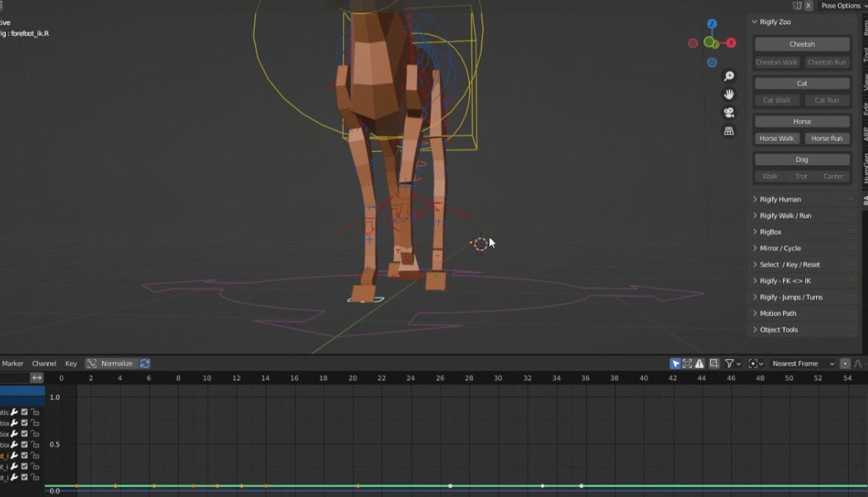This screenshot has width=868, height=497.
Task: Click the show-errors warning triangle icon
Action: [699, 364]
